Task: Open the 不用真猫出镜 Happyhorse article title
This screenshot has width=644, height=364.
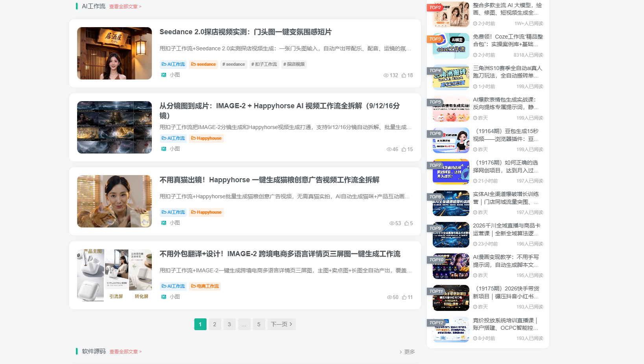Action: pos(269,180)
